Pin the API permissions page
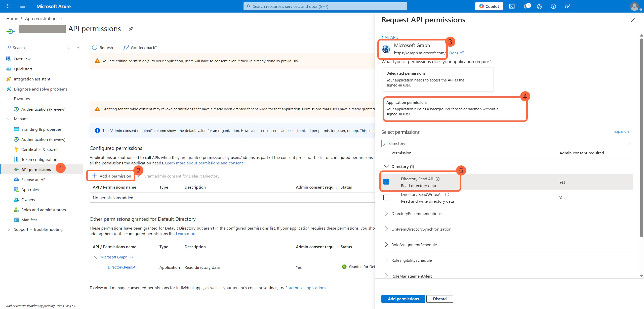The width and height of the screenshot is (644, 309). (x=131, y=29)
